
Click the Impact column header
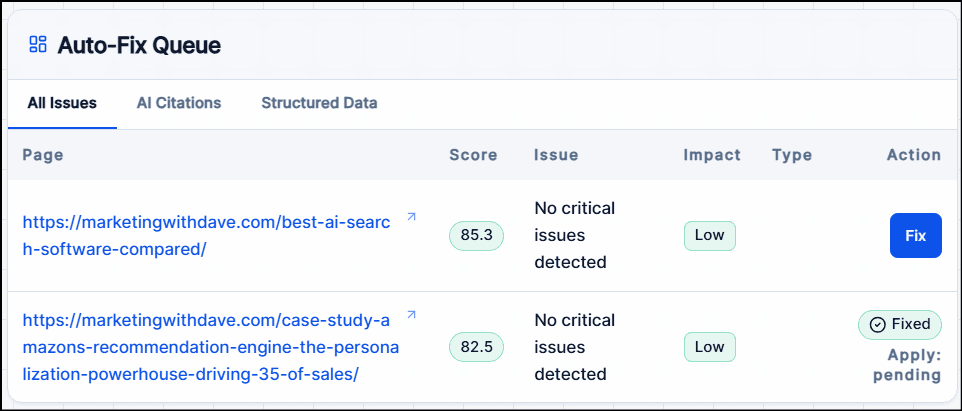coord(712,155)
